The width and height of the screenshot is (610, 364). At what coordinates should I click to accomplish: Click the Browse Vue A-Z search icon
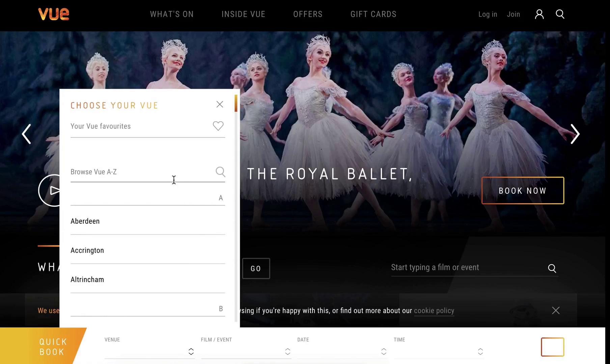(220, 172)
